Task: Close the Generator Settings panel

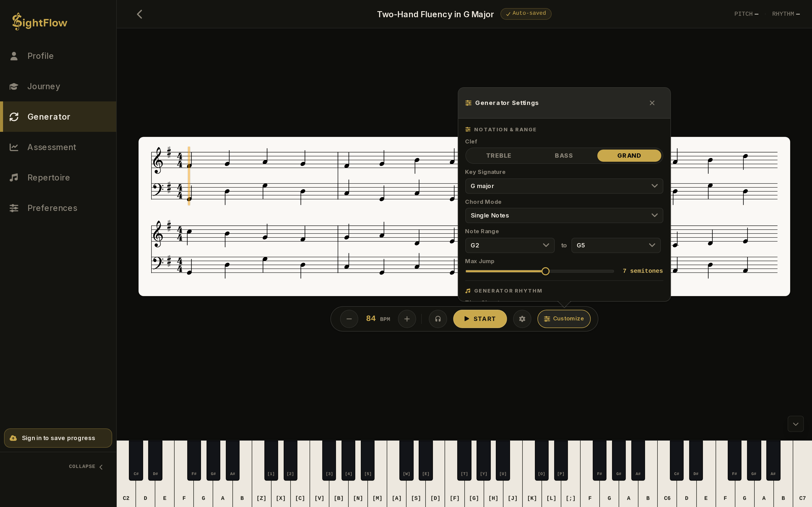Action: [652, 103]
